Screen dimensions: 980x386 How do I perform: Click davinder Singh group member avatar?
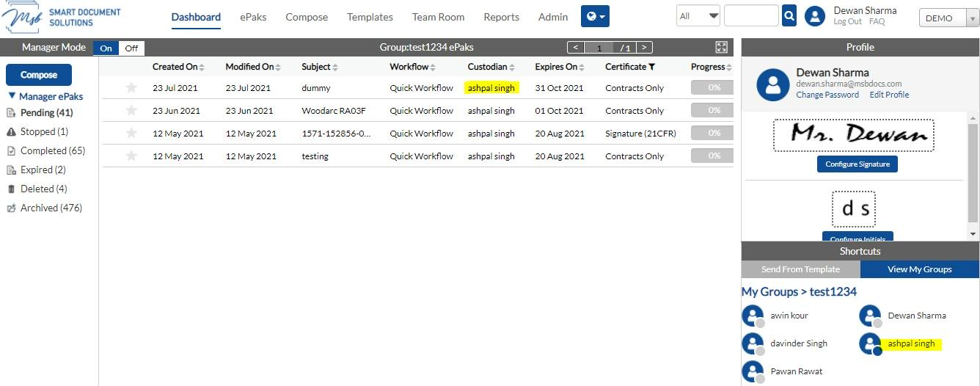tap(753, 343)
